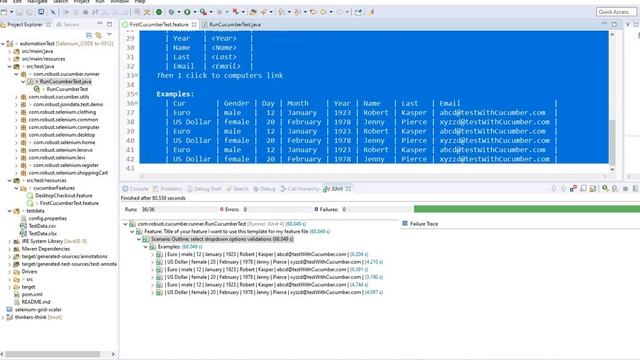Click the green Coverage launch icon
Image resolution: width=640 pixels, height=360 pixels.
coord(159,12)
